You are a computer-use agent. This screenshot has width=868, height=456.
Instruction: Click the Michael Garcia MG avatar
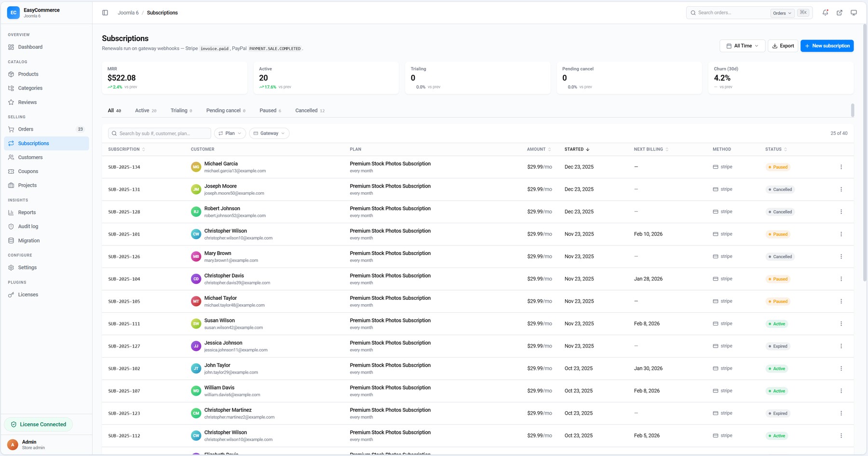click(196, 167)
